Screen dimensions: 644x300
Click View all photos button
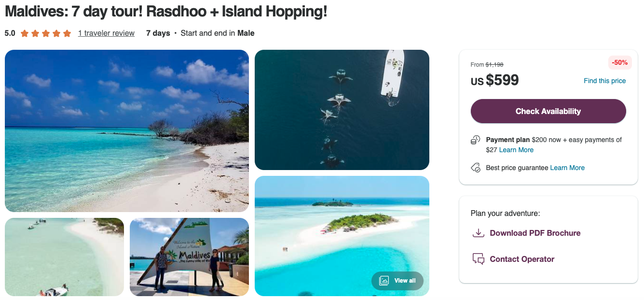tap(397, 281)
